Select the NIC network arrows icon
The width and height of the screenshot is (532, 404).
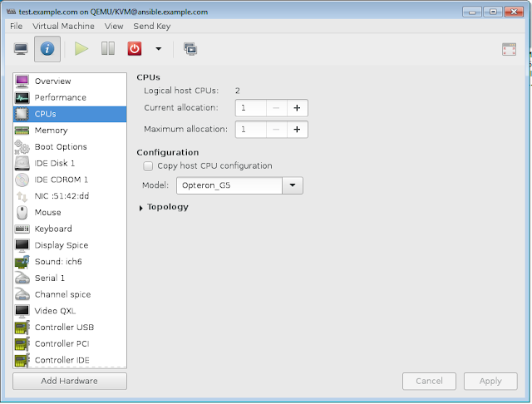[22, 196]
